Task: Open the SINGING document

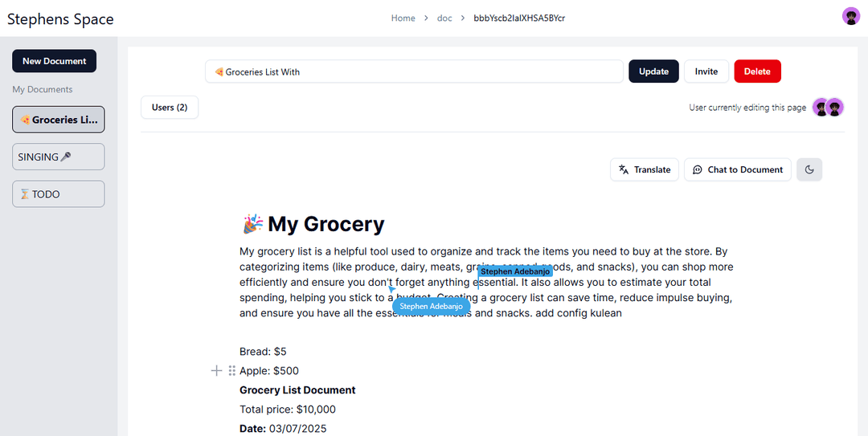Action: pos(58,157)
